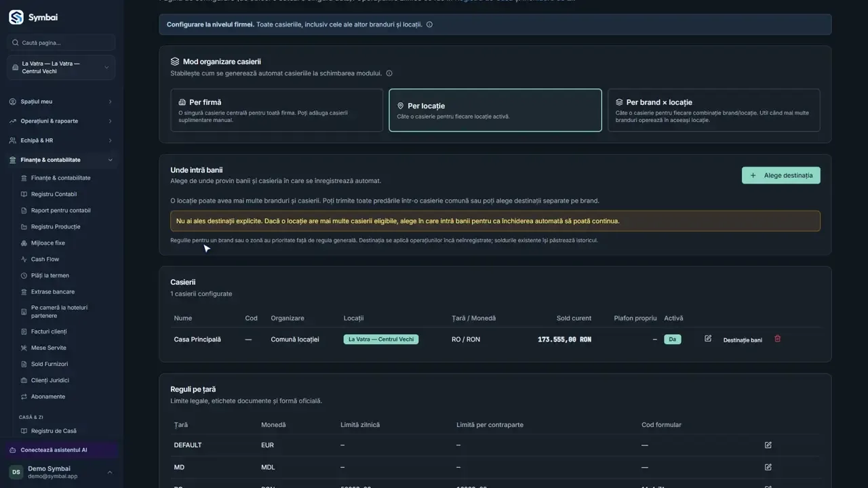Open Raport pentru contabil
This screenshot has height=488, width=868.
60,210
